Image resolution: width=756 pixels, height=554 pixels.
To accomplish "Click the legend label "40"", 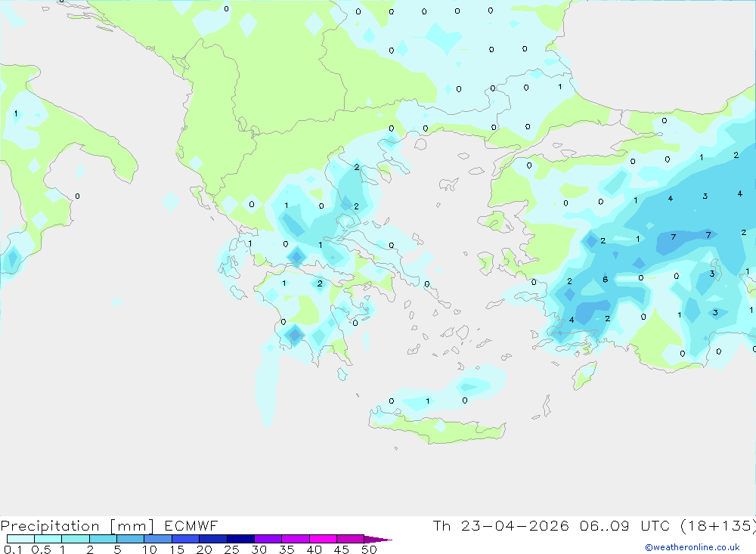I will [x=314, y=549].
